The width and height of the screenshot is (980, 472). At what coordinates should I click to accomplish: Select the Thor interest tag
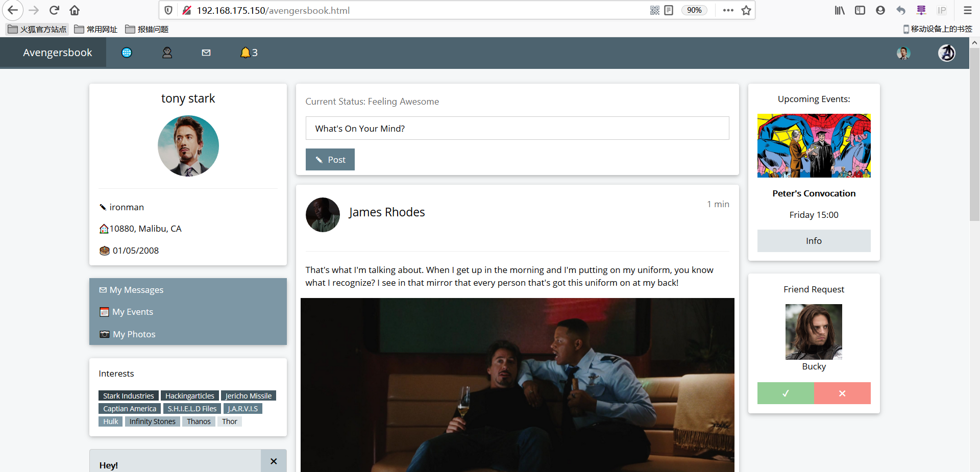click(x=230, y=421)
